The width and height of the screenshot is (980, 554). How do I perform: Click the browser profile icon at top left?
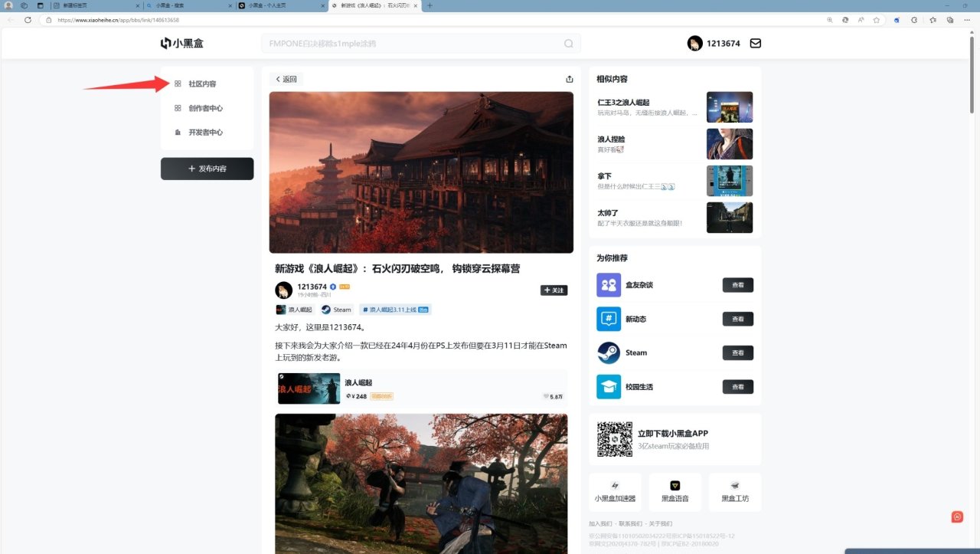(x=8, y=5)
